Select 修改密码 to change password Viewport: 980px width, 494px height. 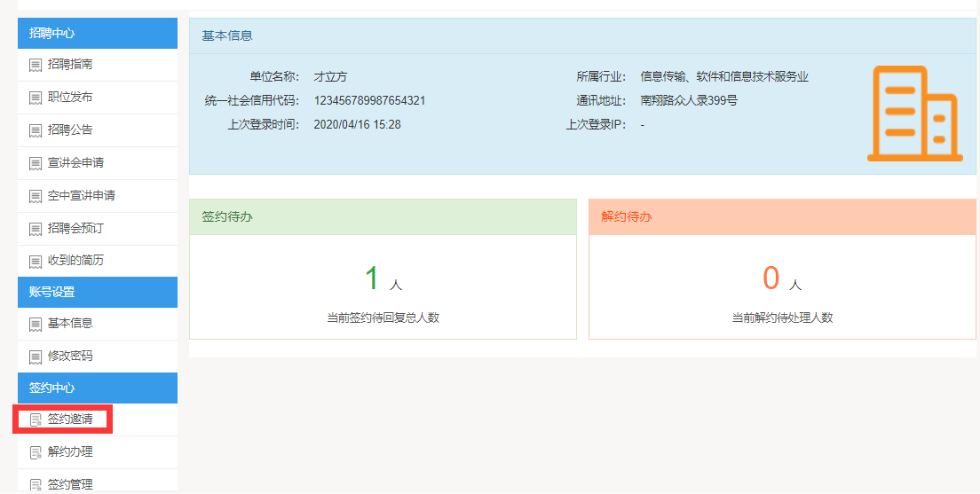[69, 357]
